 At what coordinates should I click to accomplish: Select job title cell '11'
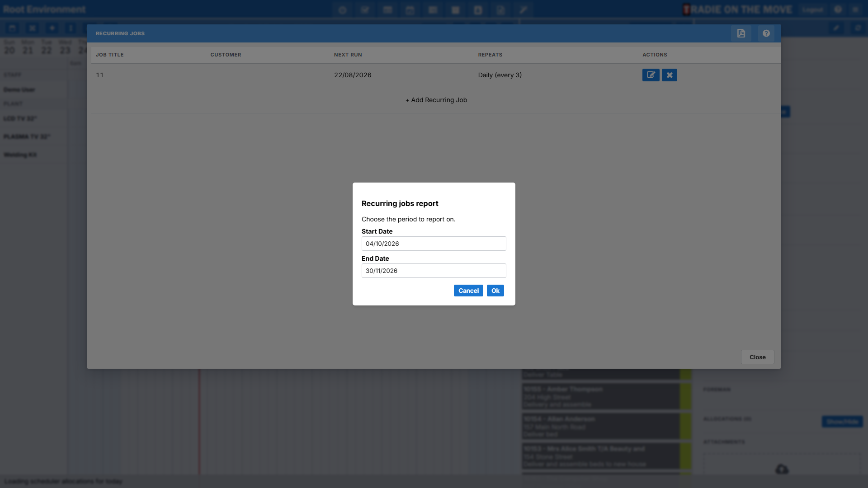100,75
